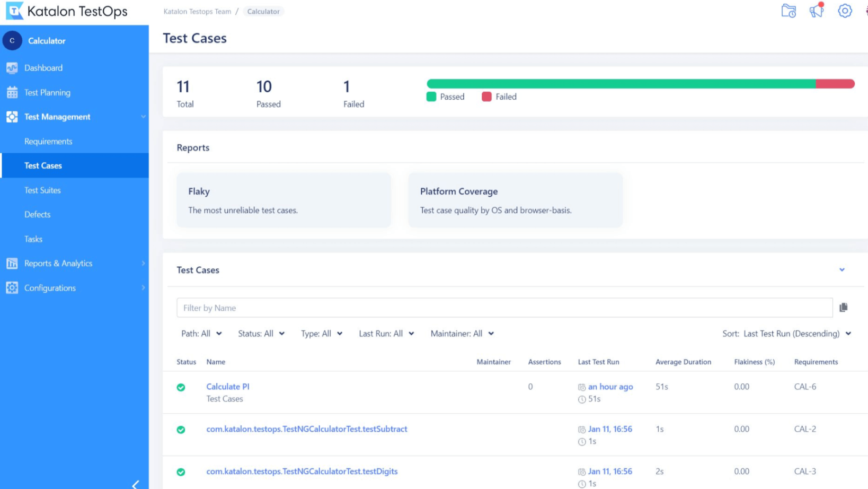Click the Test Management sidebar icon
The image size is (868, 489).
[12, 117]
